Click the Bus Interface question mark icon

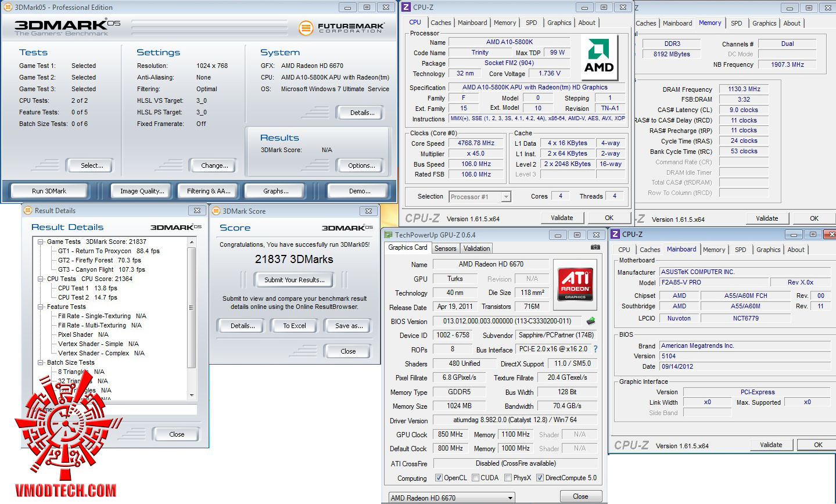click(x=595, y=349)
